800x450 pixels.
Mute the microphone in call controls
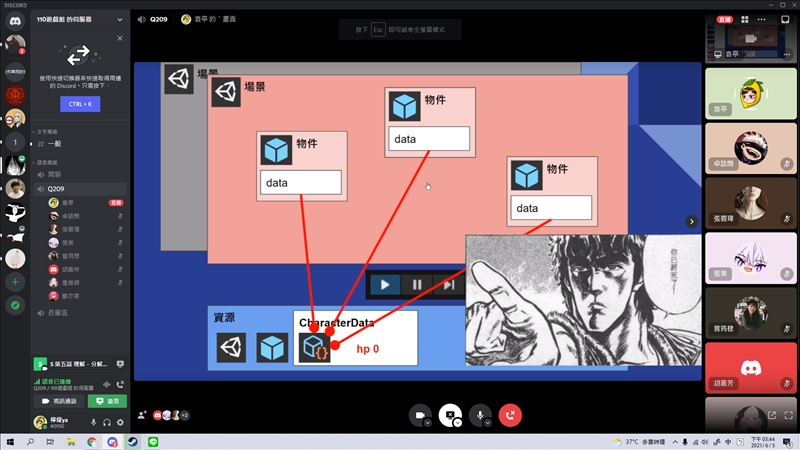pyautogui.click(x=481, y=414)
